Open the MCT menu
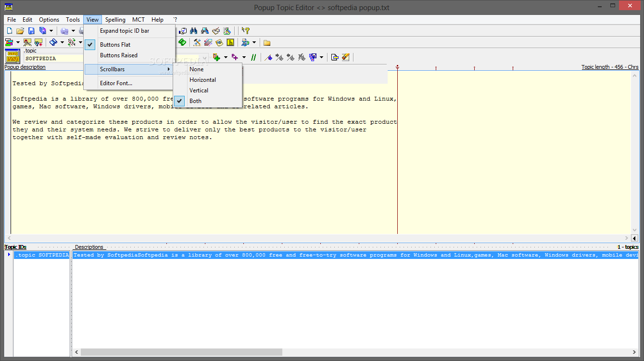644x361 pixels. 139,20
